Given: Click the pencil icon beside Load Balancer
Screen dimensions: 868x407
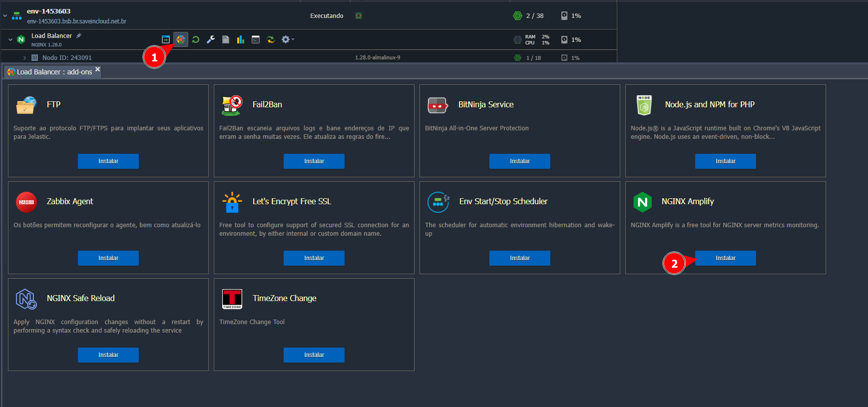Looking at the screenshot, I should pyautogui.click(x=79, y=35).
